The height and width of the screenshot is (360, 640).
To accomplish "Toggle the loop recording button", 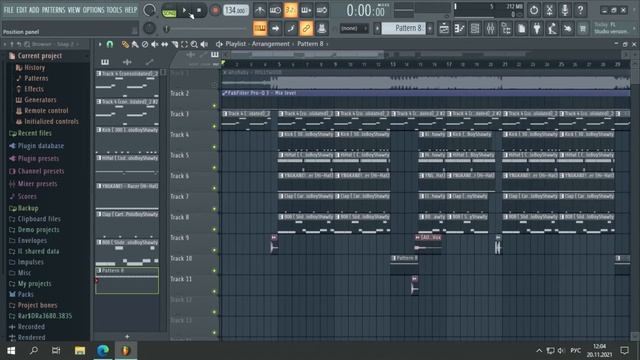I will pyautogui.click(x=322, y=10).
